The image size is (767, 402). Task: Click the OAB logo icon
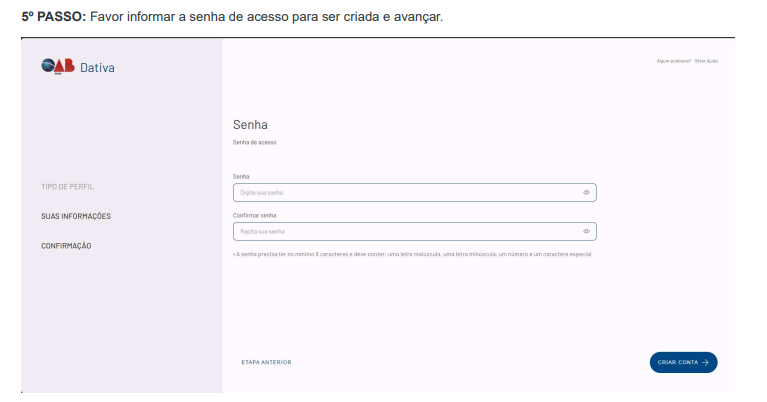(x=56, y=67)
